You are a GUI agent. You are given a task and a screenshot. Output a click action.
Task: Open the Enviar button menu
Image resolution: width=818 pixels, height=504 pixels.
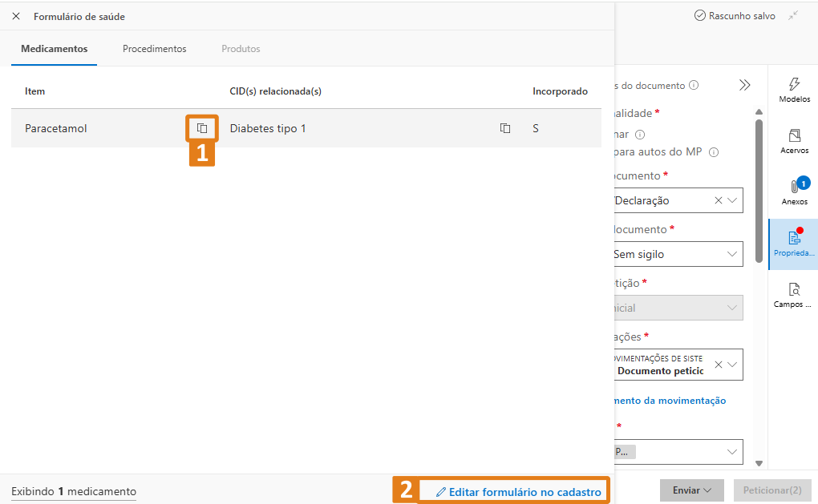692,490
